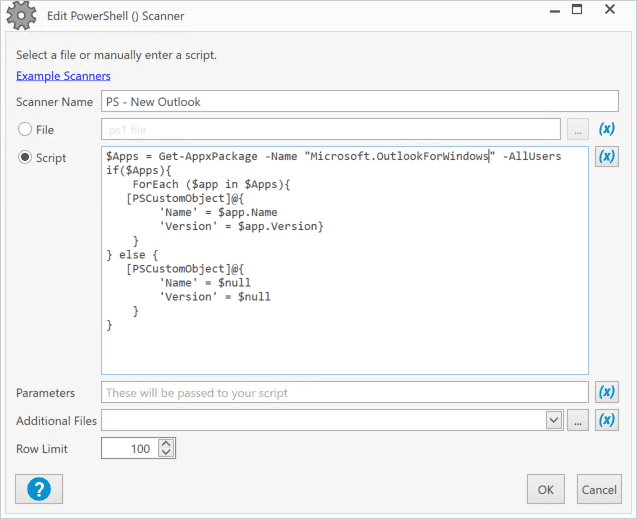Click the Row Limit value 100
The width and height of the screenshot is (637, 519).
[x=140, y=448]
